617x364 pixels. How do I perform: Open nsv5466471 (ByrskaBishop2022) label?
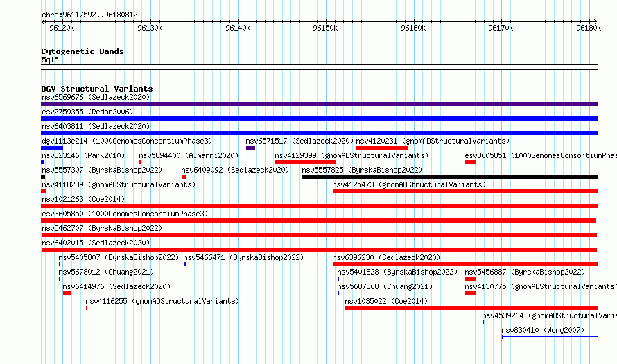coord(243,257)
